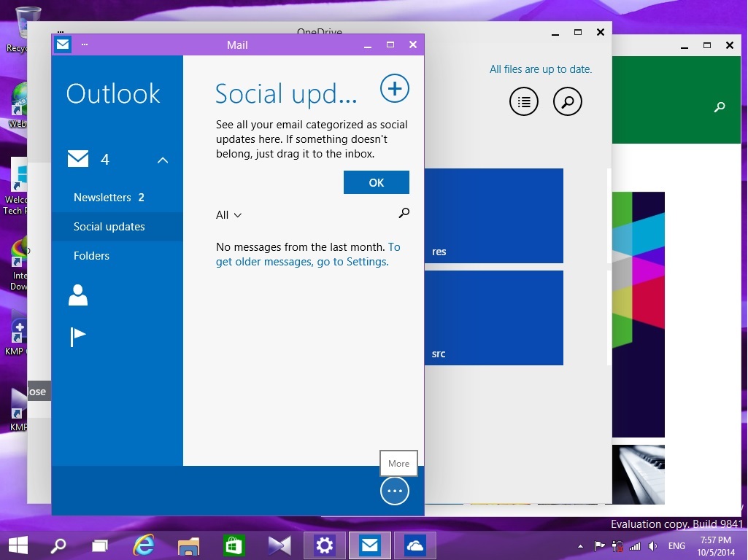The width and height of the screenshot is (748, 560).
Task: Open Task View on the taskbar
Action: coord(100,545)
